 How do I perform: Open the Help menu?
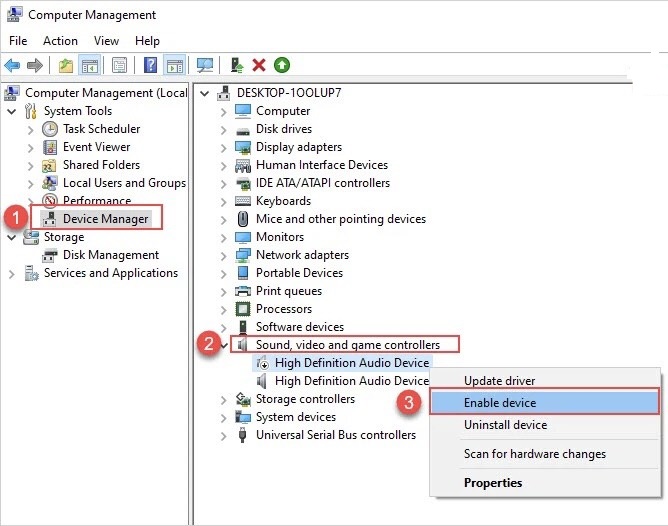pyautogui.click(x=147, y=41)
